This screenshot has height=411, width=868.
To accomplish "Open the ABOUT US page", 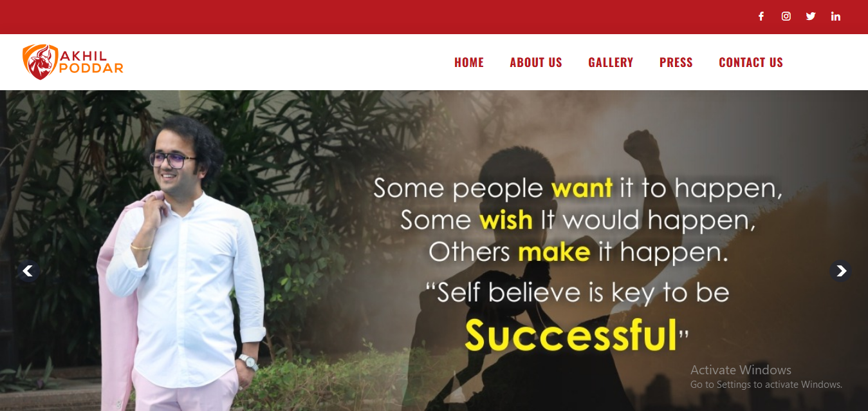I will point(536,62).
